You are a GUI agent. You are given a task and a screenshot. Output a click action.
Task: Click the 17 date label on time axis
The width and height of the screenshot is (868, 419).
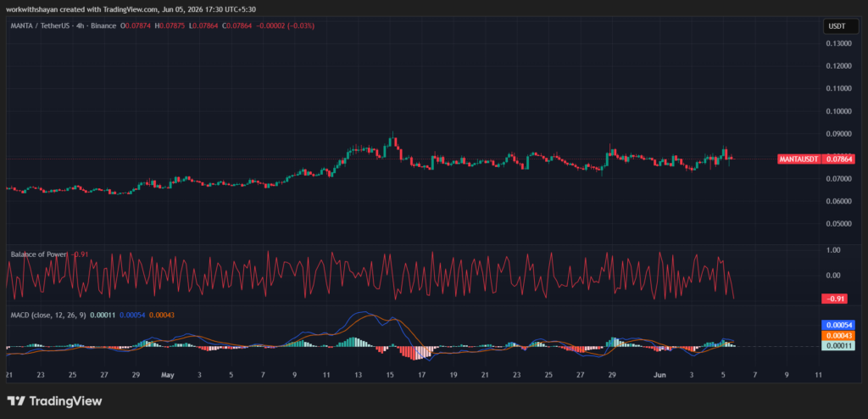click(422, 375)
